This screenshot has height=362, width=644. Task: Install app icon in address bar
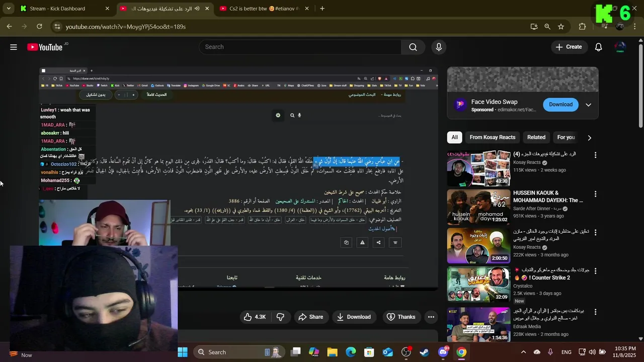(534, 27)
